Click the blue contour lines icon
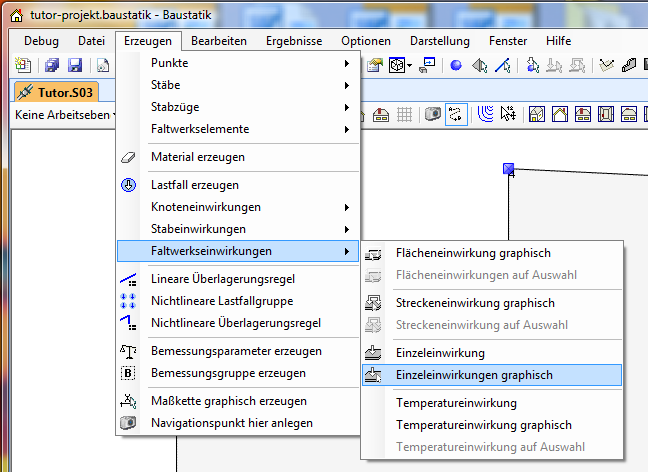 [x=486, y=114]
